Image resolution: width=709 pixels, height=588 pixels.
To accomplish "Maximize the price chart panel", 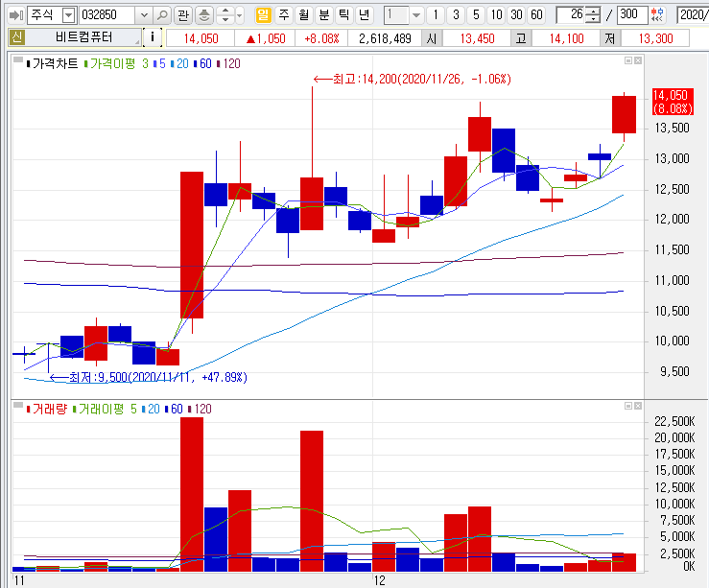I will point(628,60).
